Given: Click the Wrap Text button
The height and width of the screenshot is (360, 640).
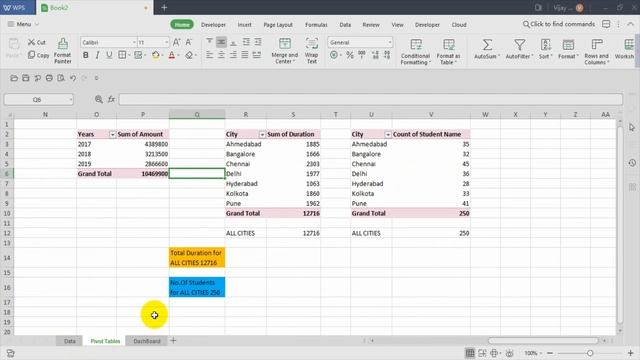Looking at the screenshot, I should 311,51.
